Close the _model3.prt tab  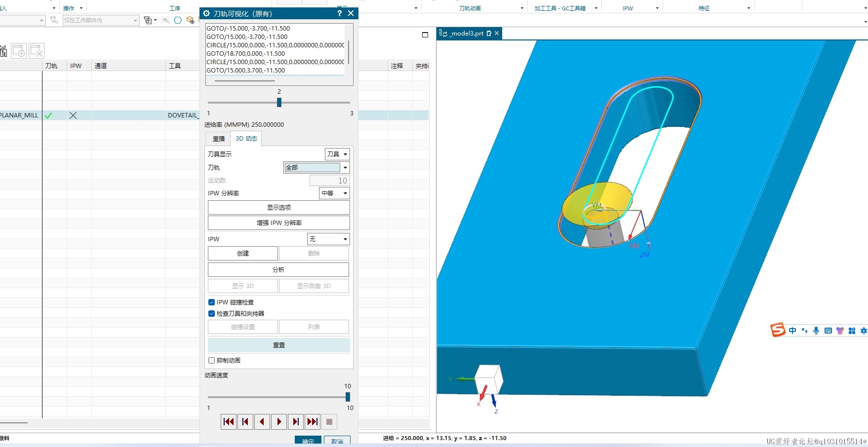[497, 33]
